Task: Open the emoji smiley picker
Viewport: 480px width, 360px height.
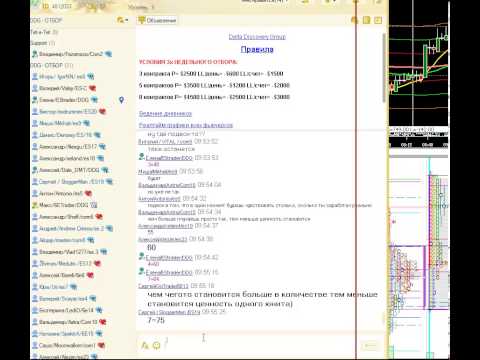Action: click(x=156, y=345)
